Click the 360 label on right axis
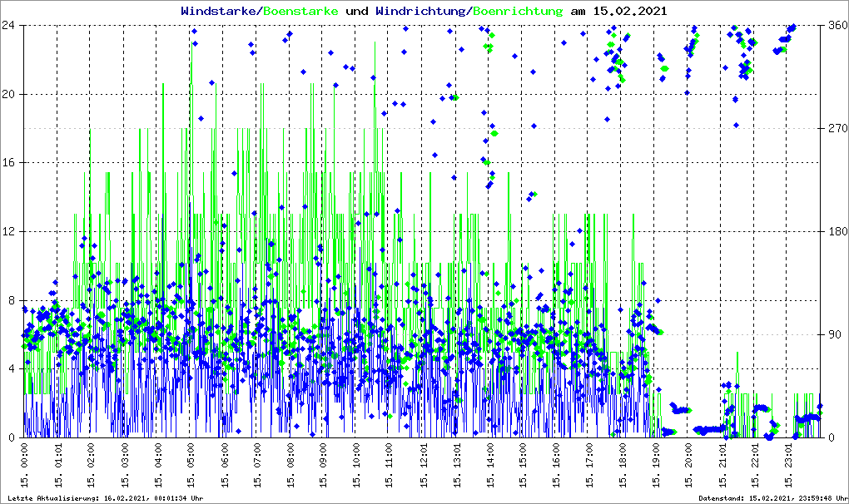The height and width of the screenshot is (504, 849). (x=837, y=25)
